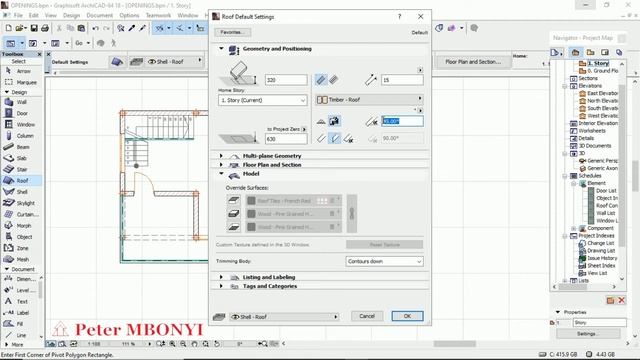Open Home Story dropdown
Image resolution: width=640 pixels, height=360 pixels.
pos(262,100)
